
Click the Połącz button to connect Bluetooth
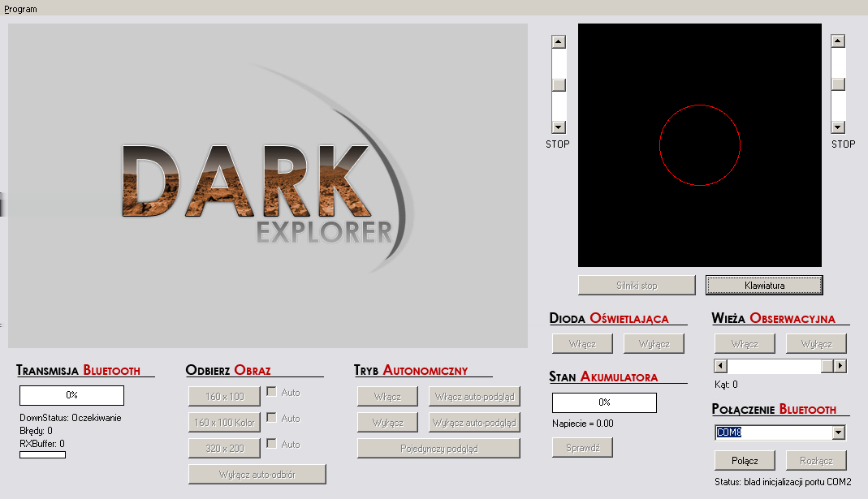click(745, 461)
